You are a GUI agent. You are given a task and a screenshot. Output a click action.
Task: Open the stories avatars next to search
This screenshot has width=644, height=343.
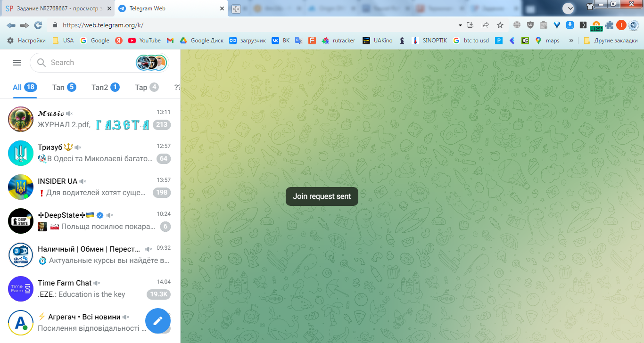(x=151, y=63)
